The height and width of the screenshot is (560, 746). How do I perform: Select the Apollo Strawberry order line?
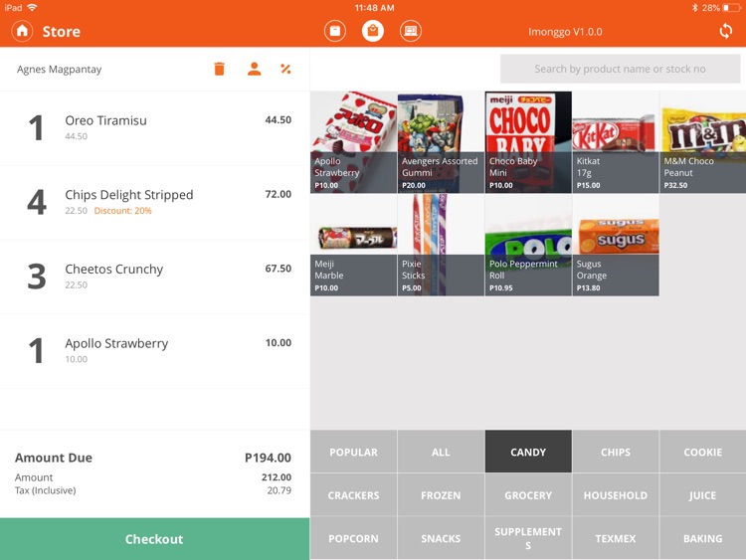click(x=154, y=351)
